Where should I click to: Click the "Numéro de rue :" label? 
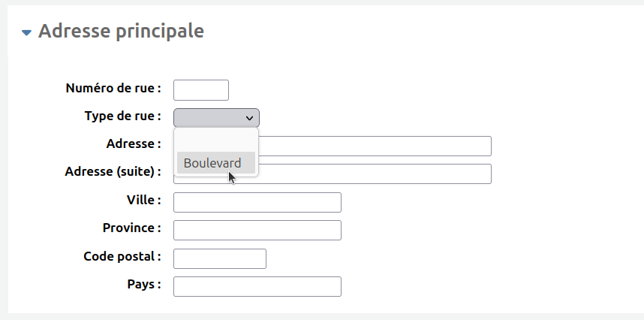pyautogui.click(x=113, y=88)
